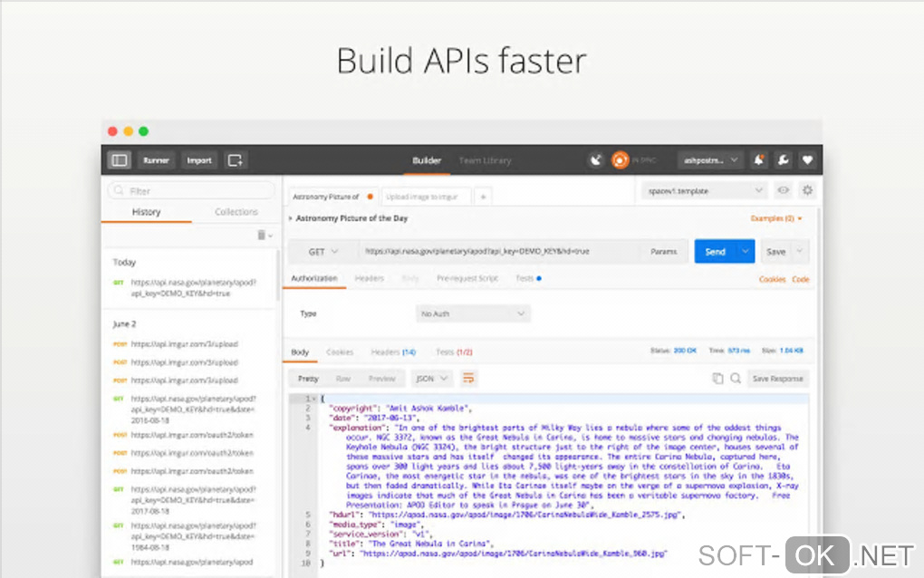
Task: Copy response with the clipboard icon
Action: click(x=717, y=379)
